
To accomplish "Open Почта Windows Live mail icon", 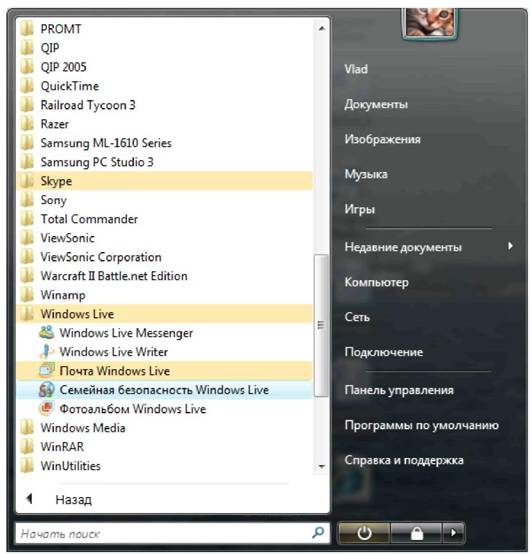I will point(46,371).
